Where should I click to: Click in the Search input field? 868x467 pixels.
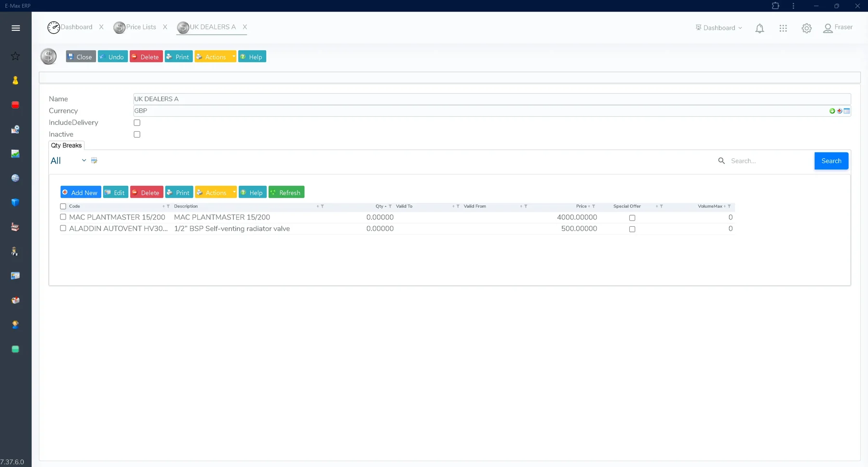[x=770, y=161]
